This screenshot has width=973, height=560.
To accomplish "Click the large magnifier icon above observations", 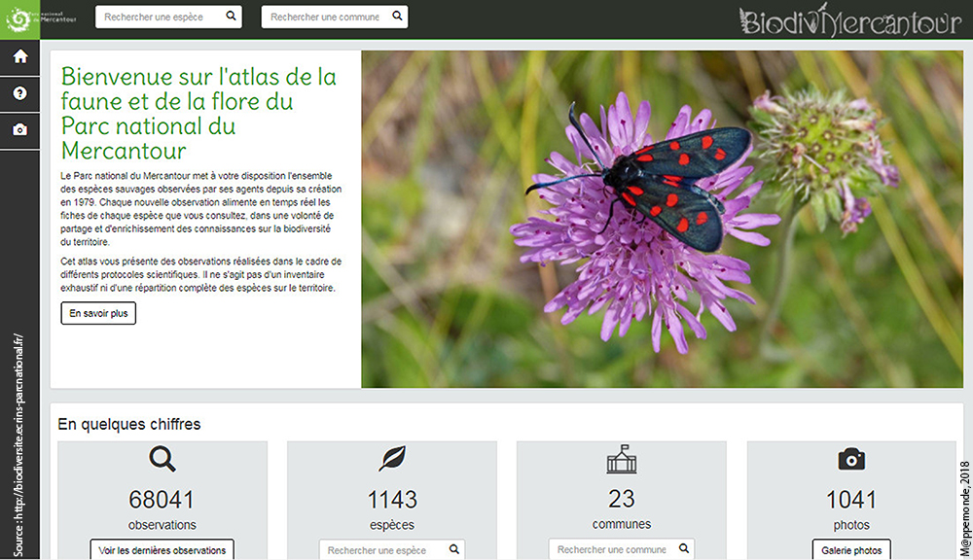I will click(x=162, y=459).
